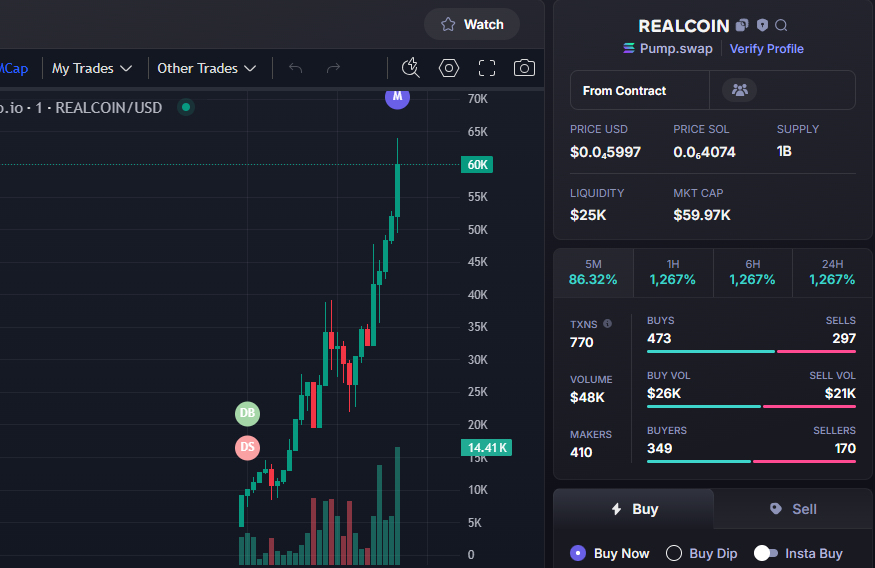Click the 170 sellers count
Screen dimensions: 875x568
pyautogui.click(x=845, y=448)
